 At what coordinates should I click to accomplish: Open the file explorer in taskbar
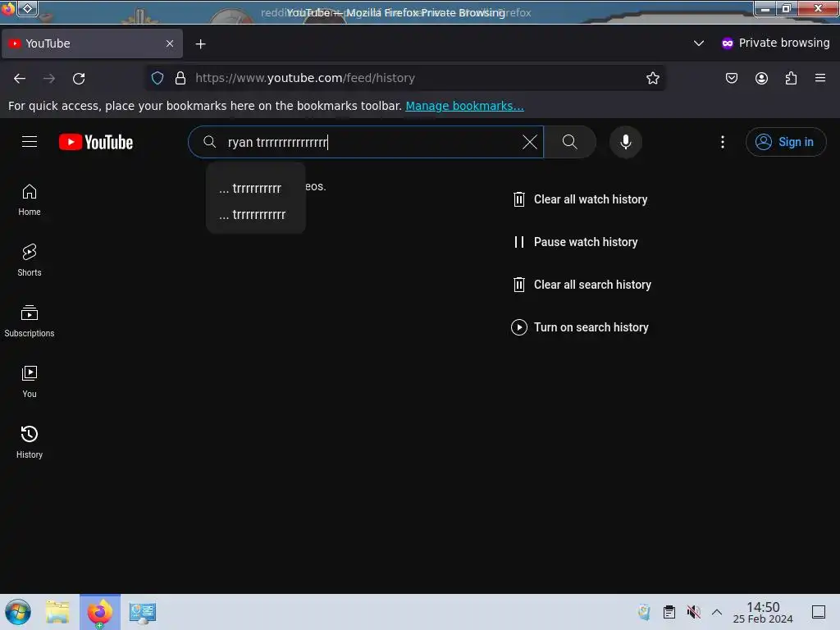pyautogui.click(x=57, y=612)
